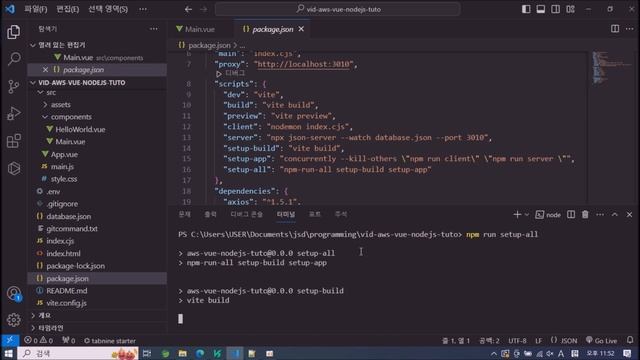
Task: Click the remote window status icon
Action: click(9, 340)
